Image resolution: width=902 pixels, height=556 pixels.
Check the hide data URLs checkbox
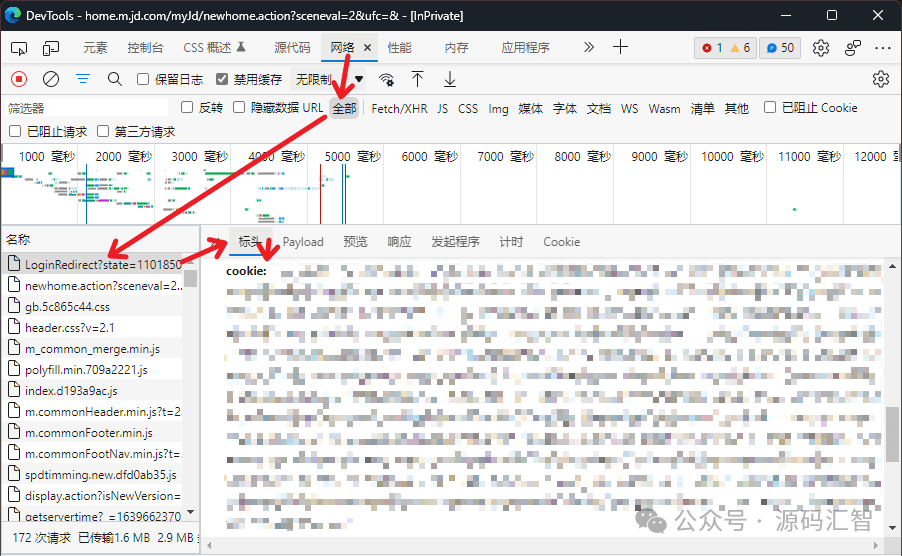pyautogui.click(x=239, y=107)
